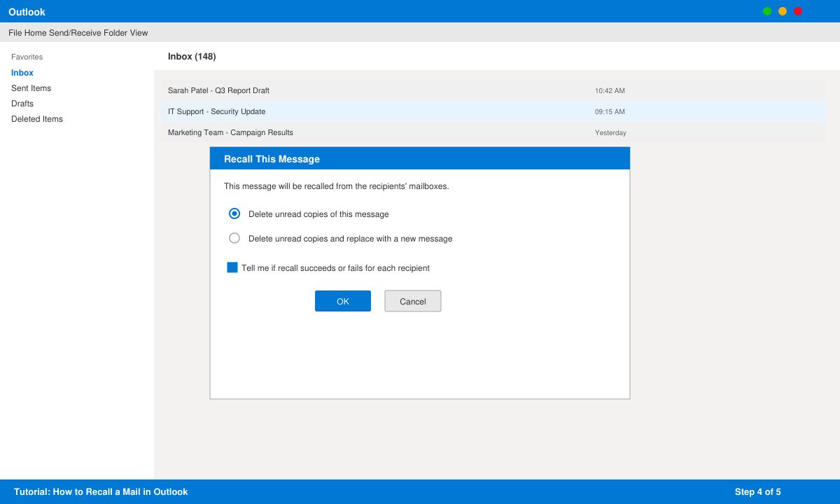Viewport: 840px width, 504px height.
Task: Click the Yesterday timestamp
Action: 610,132
